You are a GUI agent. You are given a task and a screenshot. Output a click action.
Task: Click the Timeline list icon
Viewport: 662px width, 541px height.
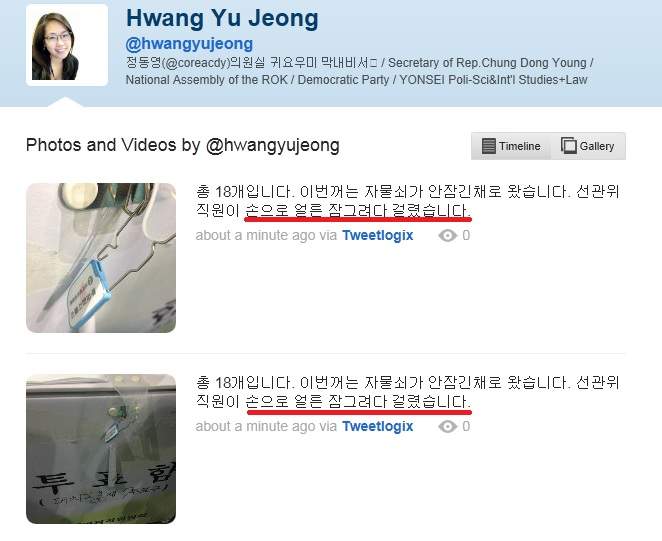(488, 146)
